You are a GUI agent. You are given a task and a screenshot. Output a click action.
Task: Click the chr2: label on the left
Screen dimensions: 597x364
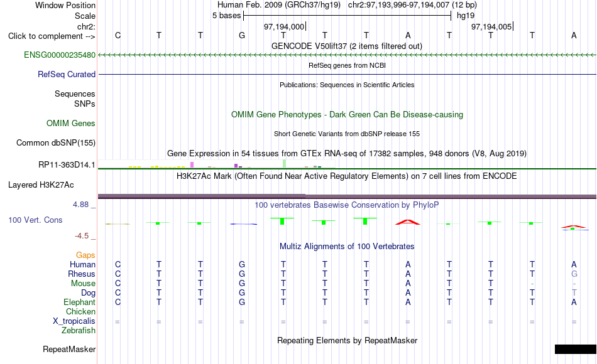(86, 26)
